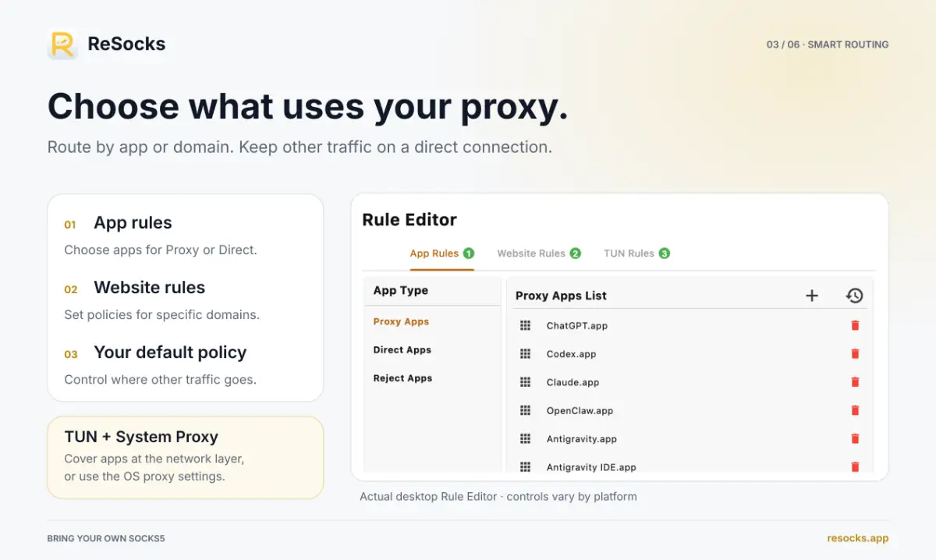
Task: Click the grid handle beside Antigravity.app
Action: [526, 439]
